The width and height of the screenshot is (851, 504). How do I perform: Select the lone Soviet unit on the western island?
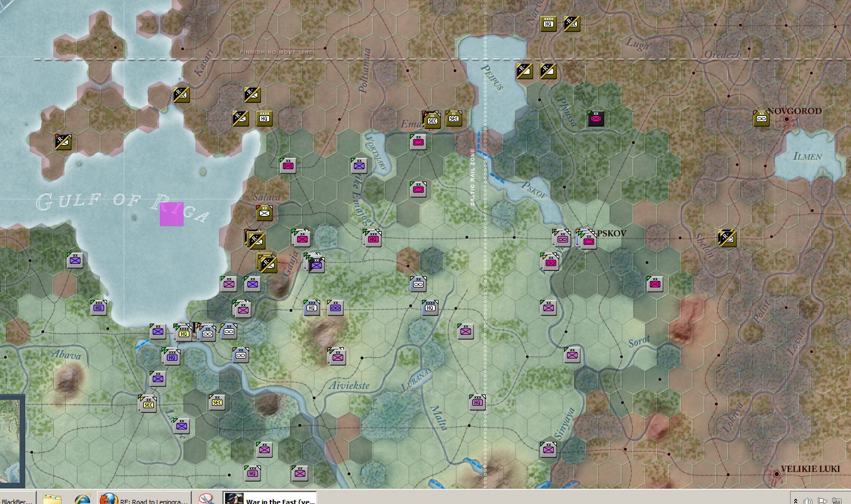click(63, 142)
